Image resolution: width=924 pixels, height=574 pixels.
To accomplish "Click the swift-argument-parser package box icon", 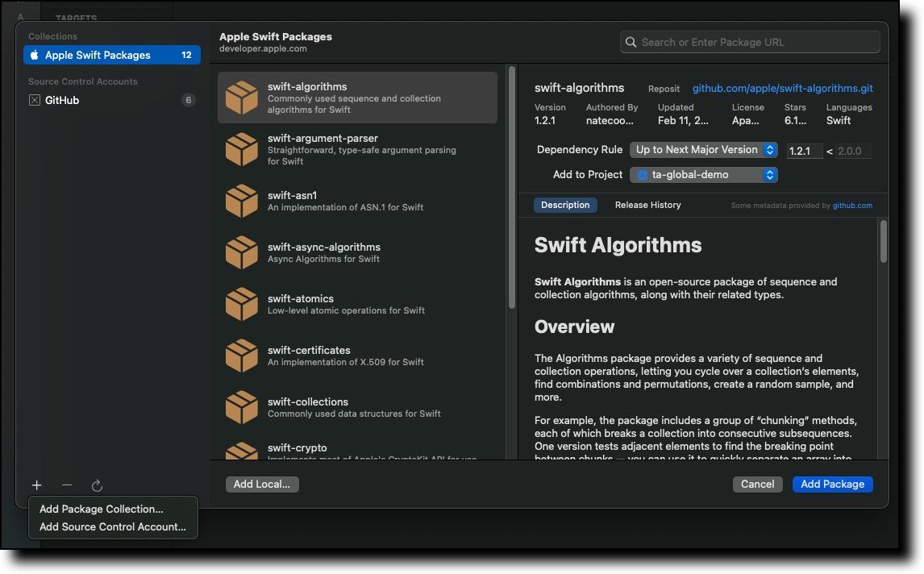I will [x=242, y=150].
